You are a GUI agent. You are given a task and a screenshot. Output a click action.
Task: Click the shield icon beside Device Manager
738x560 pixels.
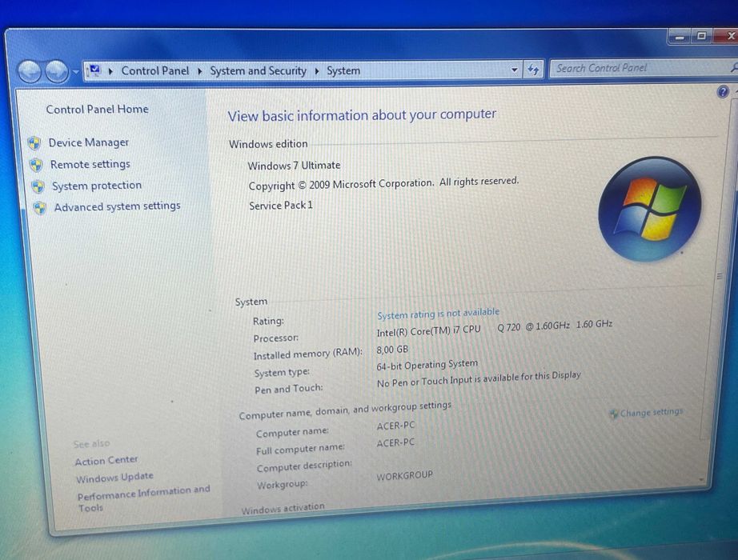[34, 143]
